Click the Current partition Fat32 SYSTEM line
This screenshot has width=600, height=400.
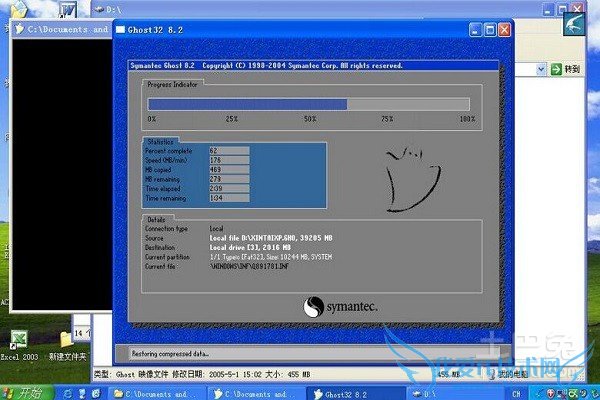coord(271,257)
